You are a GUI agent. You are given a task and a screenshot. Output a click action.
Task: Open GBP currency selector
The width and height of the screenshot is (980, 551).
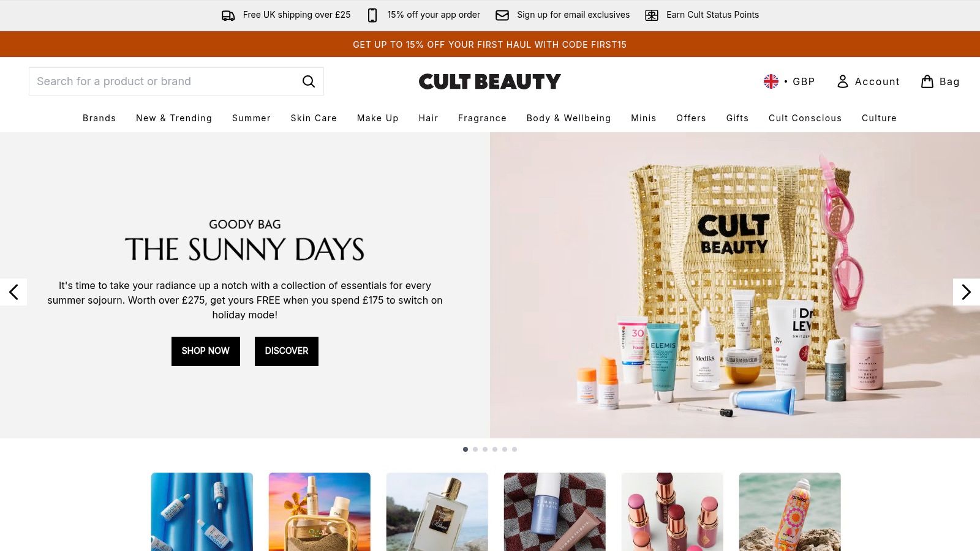[x=790, y=81]
